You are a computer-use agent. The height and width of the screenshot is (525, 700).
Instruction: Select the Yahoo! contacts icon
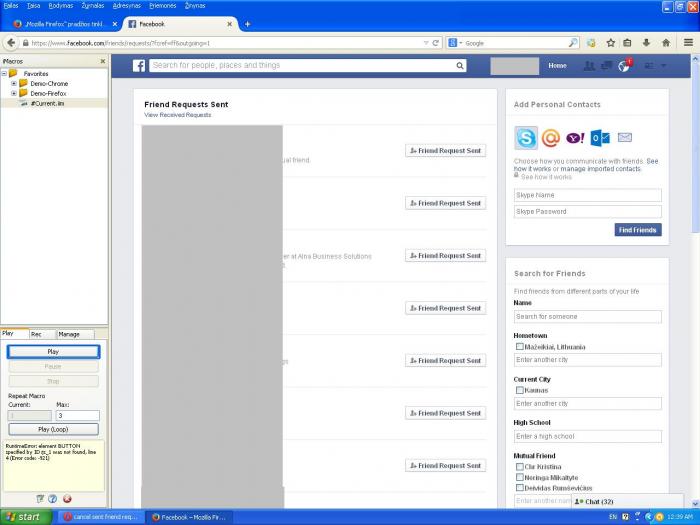(x=575, y=138)
